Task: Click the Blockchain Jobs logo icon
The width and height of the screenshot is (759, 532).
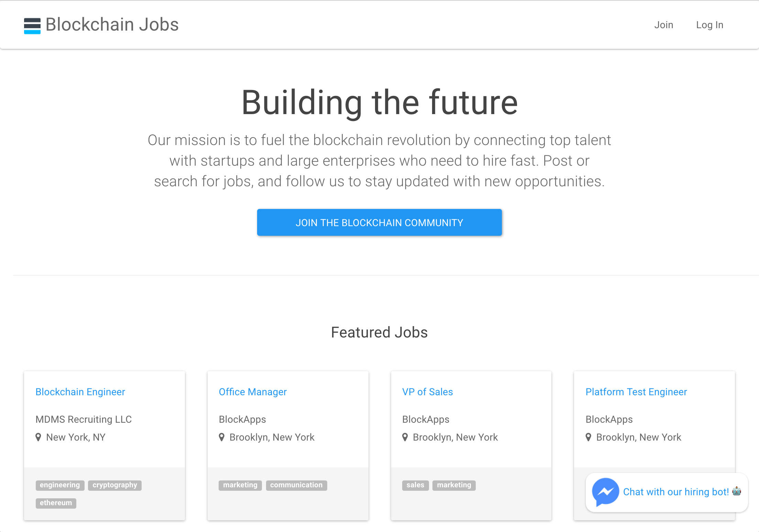Action: (32, 25)
